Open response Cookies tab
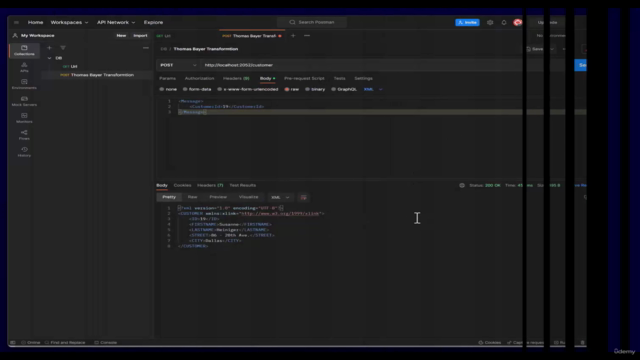 click(182, 185)
